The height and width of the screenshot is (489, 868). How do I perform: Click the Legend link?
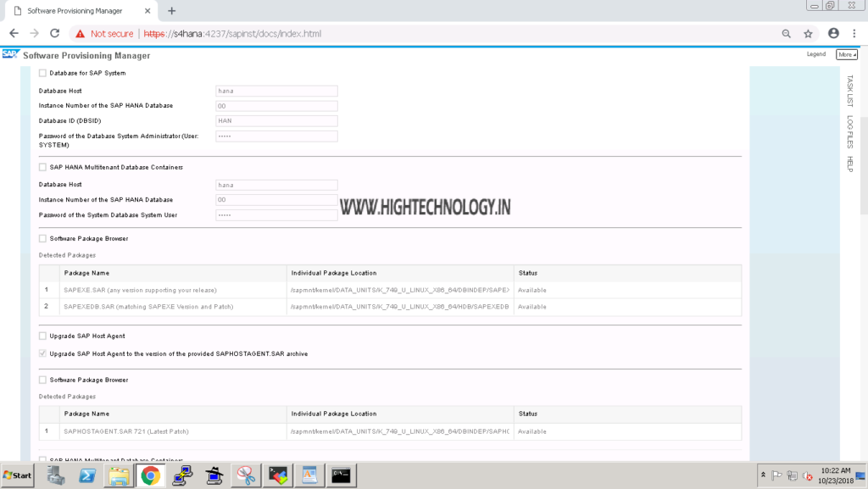[816, 54]
